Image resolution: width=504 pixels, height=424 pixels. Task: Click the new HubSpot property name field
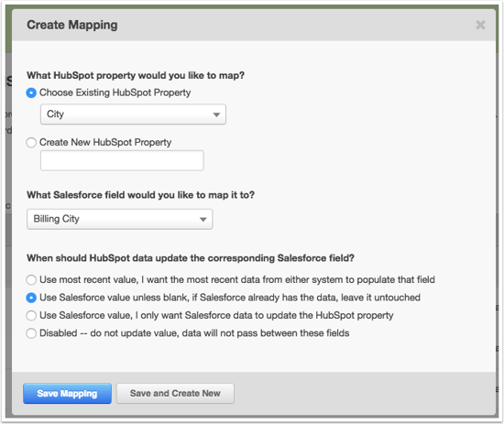[122, 160]
